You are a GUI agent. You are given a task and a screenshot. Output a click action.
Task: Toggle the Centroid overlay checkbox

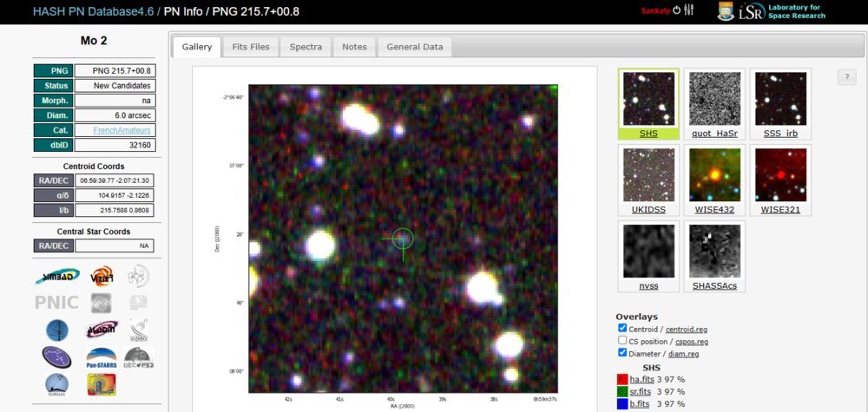tap(622, 328)
